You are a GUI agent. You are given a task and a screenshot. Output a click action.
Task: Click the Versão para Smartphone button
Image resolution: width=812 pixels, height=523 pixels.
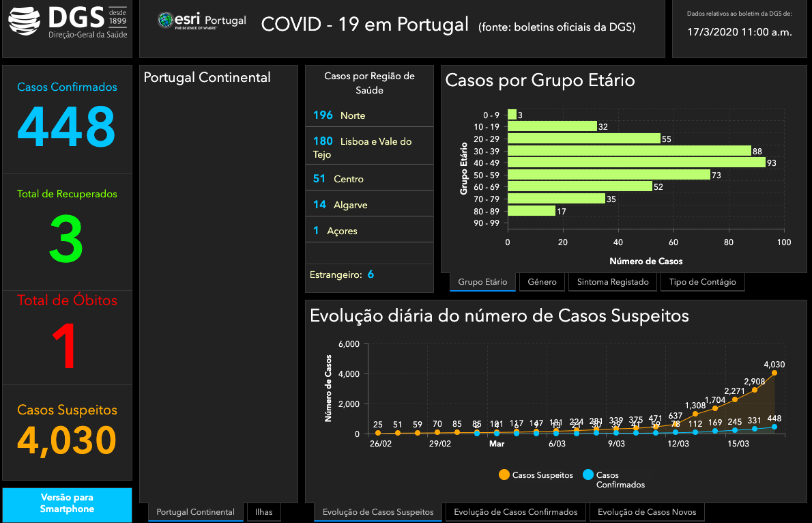point(67,503)
